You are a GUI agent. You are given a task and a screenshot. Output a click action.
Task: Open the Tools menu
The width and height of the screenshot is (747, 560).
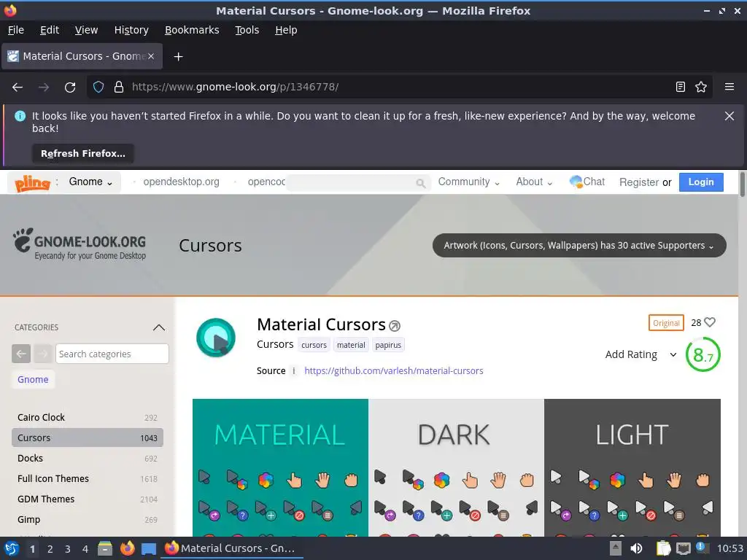point(247,30)
